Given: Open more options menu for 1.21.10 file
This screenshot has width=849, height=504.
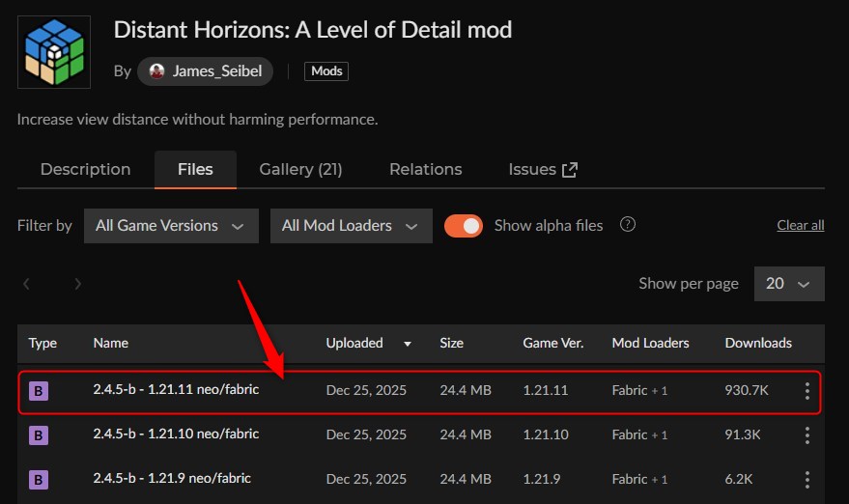Looking at the screenshot, I should point(807,435).
